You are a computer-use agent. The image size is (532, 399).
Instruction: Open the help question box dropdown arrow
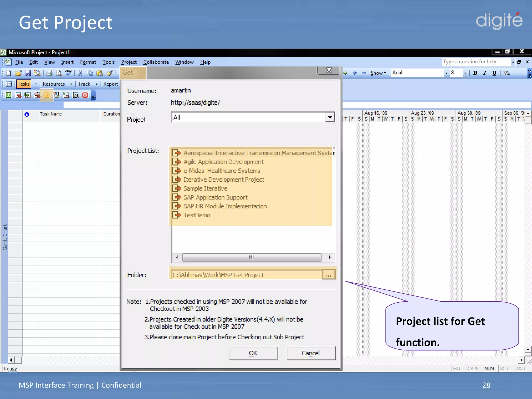click(513, 62)
